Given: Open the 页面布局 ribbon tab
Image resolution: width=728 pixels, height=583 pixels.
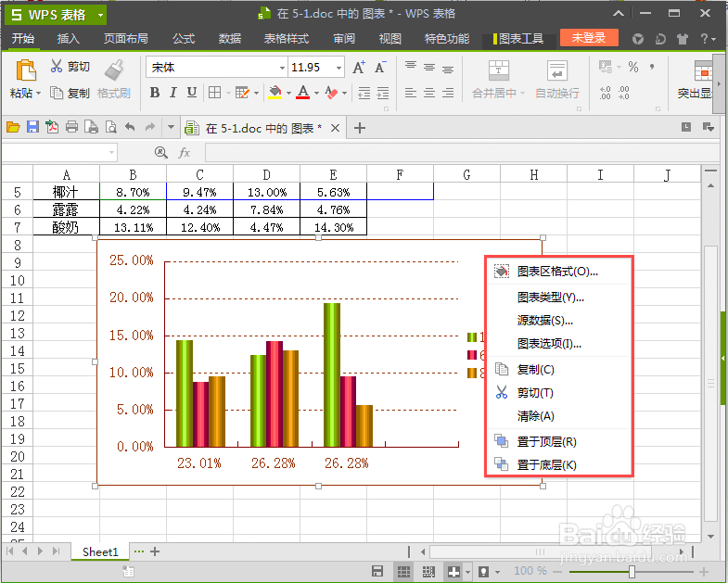Looking at the screenshot, I should (x=126, y=39).
